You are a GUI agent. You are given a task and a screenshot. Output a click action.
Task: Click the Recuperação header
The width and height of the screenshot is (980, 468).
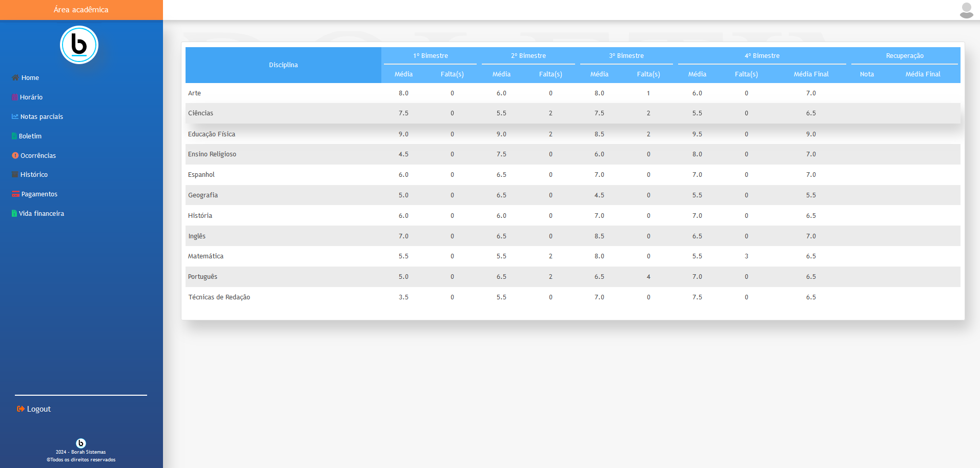[905, 55]
